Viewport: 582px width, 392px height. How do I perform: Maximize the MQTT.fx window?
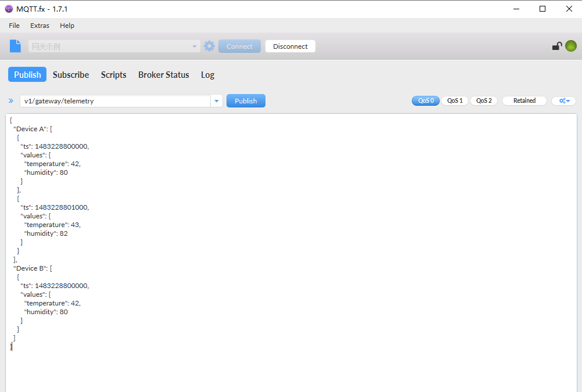[x=543, y=9]
